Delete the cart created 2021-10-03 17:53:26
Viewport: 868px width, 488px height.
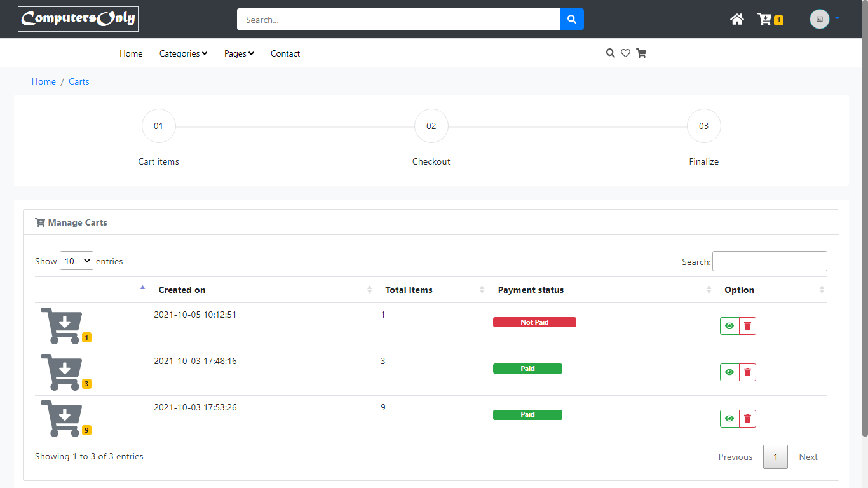point(747,419)
